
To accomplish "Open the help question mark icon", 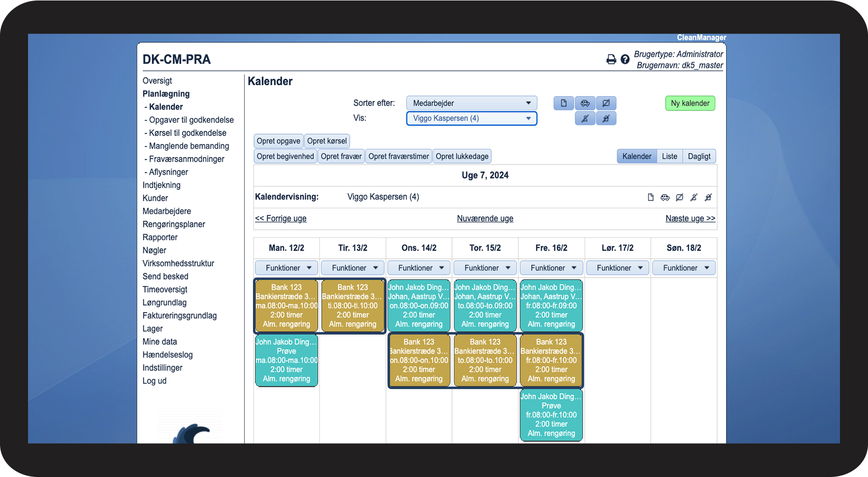I will tap(625, 59).
